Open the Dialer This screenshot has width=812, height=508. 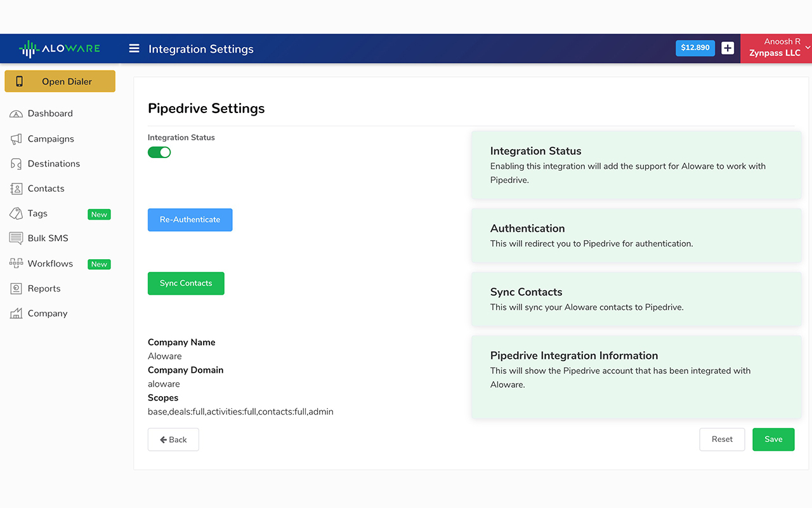(x=60, y=81)
